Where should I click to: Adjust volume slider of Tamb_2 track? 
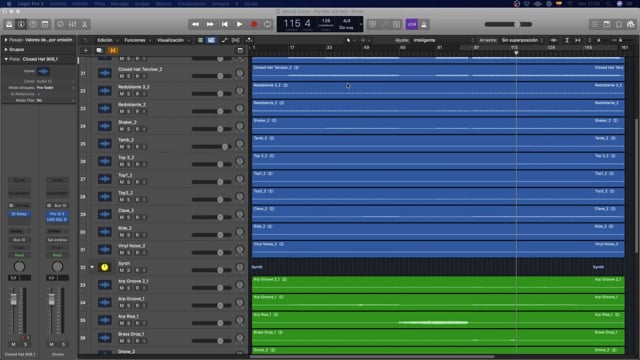click(211, 147)
